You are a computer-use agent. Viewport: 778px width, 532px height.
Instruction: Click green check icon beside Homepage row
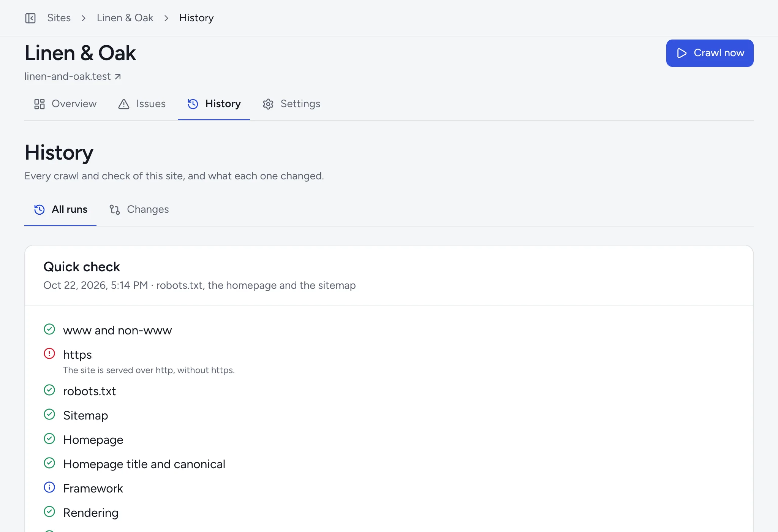49,439
